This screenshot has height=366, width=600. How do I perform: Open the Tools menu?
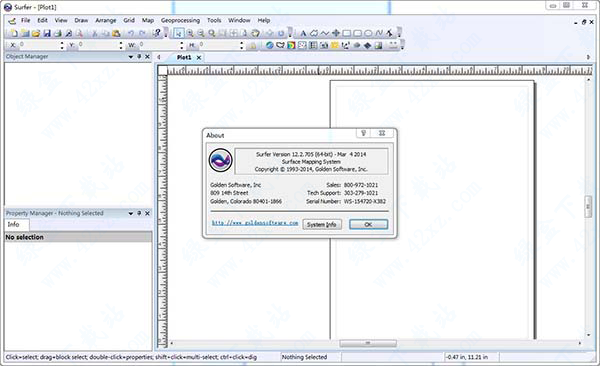click(x=214, y=20)
